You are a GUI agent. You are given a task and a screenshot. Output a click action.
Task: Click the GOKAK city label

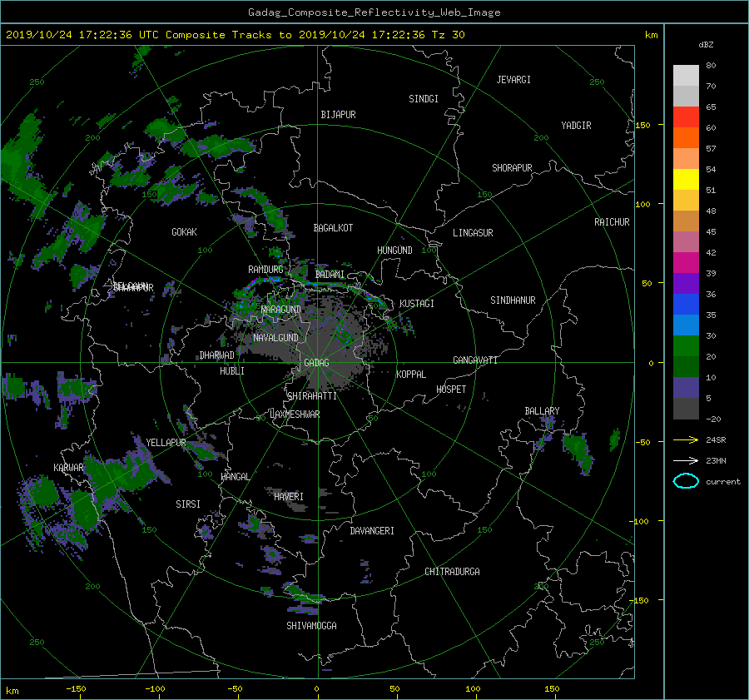pyautogui.click(x=185, y=232)
